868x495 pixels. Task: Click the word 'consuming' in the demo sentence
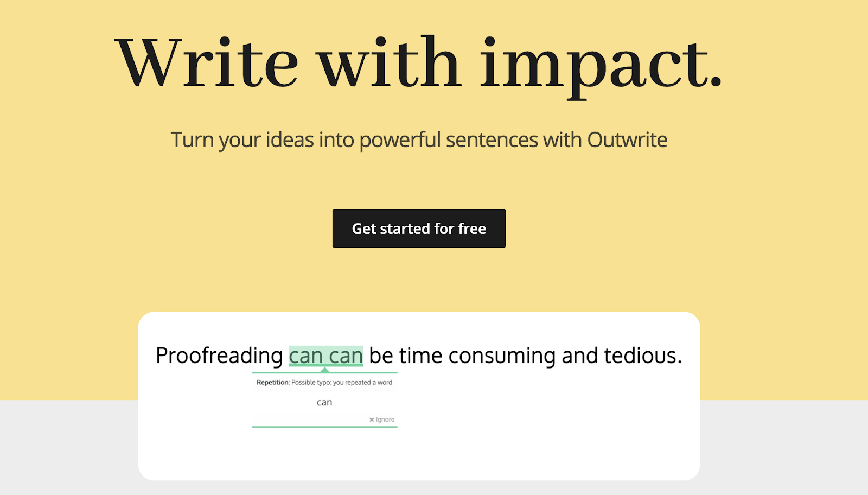(502, 356)
